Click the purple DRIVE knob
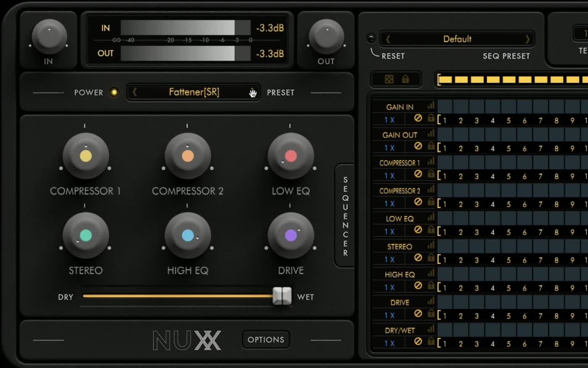Image resolution: width=588 pixels, height=368 pixels. tap(291, 235)
